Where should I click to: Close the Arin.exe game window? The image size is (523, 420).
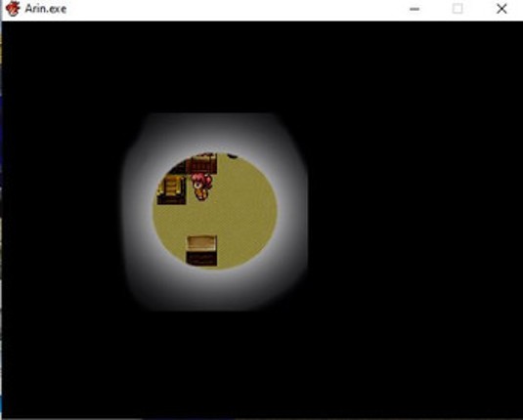pyautogui.click(x=501, y=9)
